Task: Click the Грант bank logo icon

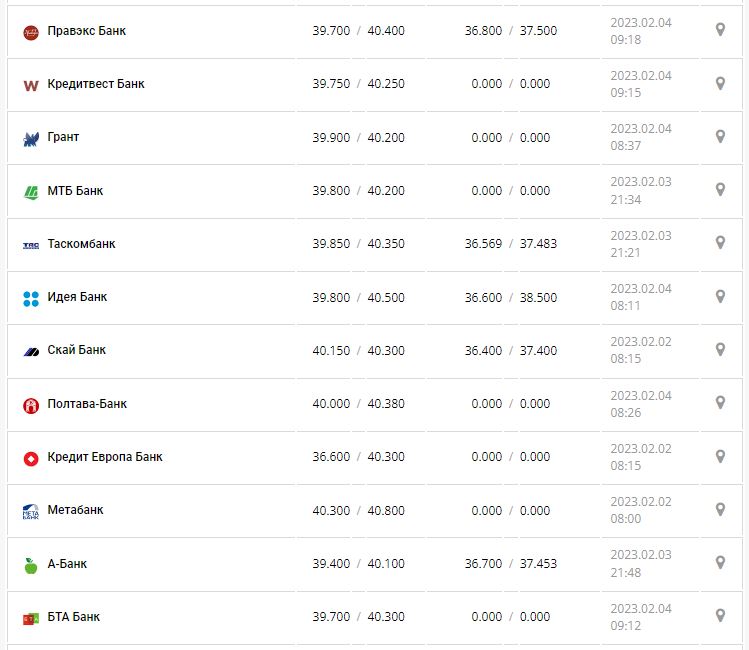Action: click(x=30, y=139)
